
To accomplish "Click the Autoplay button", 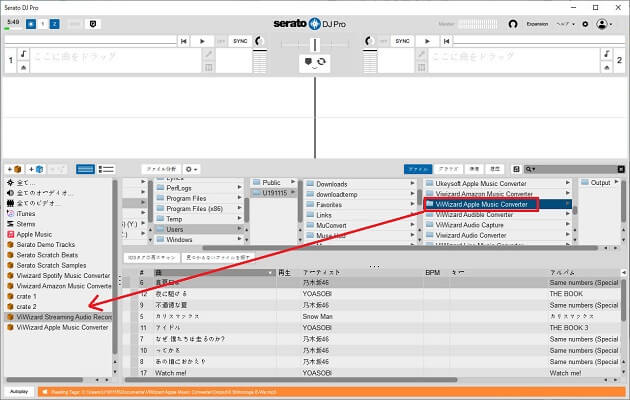I will [x=19, y=392].
